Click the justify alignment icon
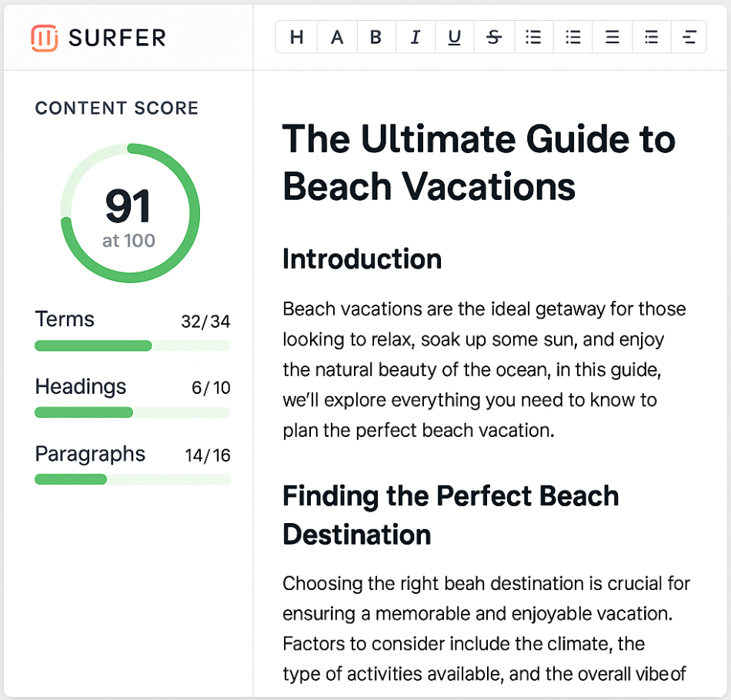Viewport: 731px width, 700px height. coord(613,37)
